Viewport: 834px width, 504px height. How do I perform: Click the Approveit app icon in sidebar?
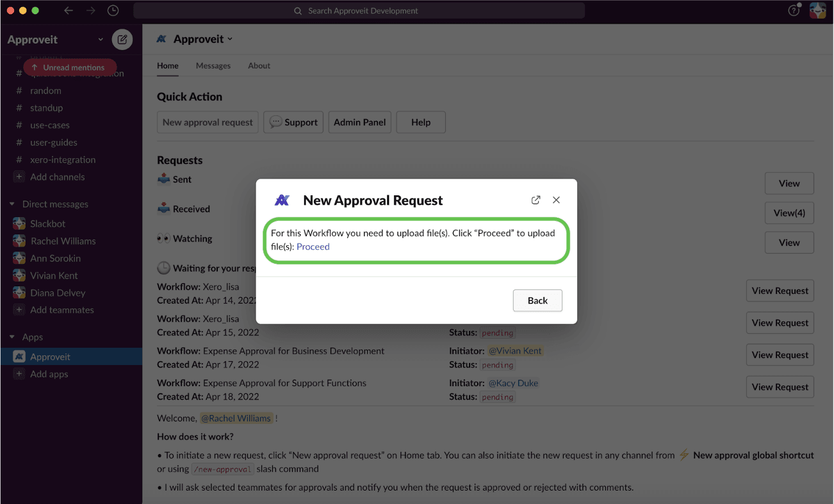click(19, 357)
